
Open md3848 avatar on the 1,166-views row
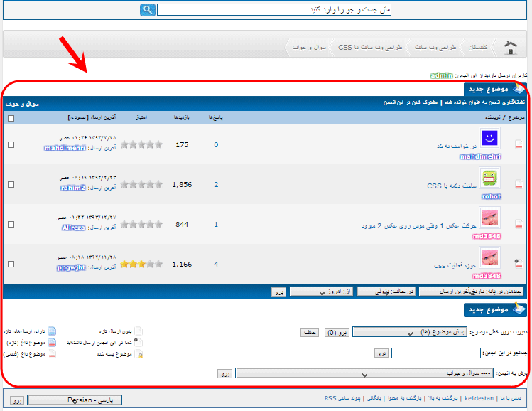click(x=489, y=257)
